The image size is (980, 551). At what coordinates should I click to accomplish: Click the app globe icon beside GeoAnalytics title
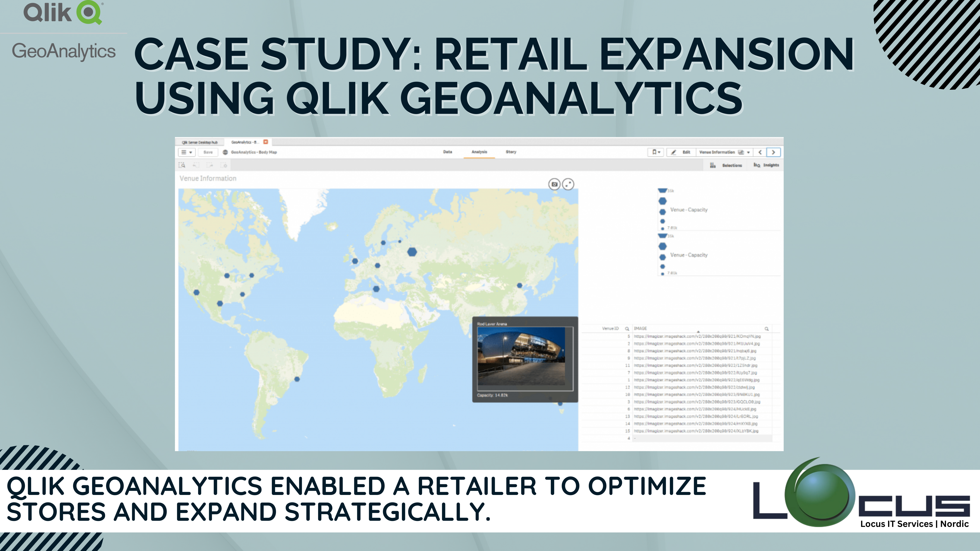point(225,152)
